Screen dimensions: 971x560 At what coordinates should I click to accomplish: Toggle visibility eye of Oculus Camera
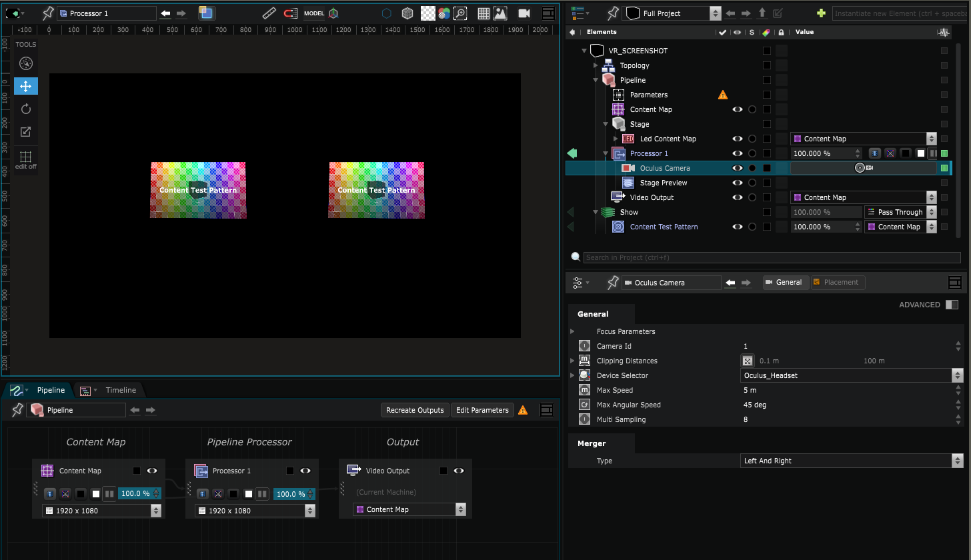pyautogui.click(x=738, y=168)
